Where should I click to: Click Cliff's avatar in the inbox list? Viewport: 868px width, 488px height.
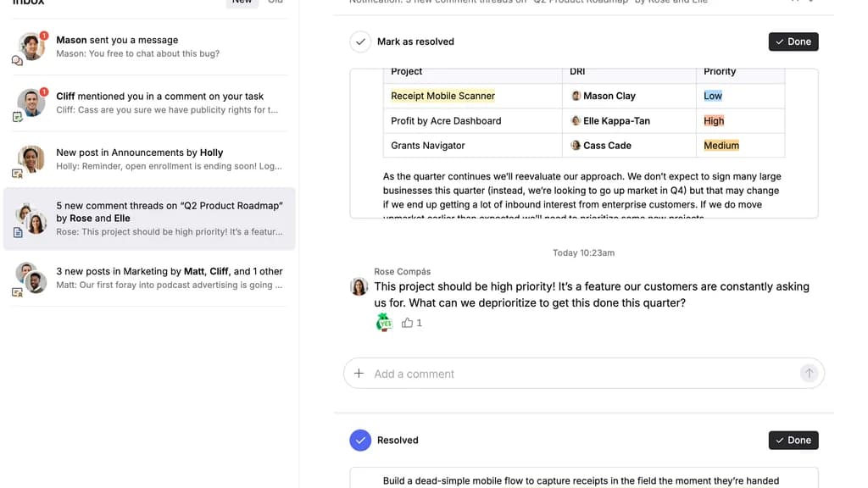click(x=31, y=103)
